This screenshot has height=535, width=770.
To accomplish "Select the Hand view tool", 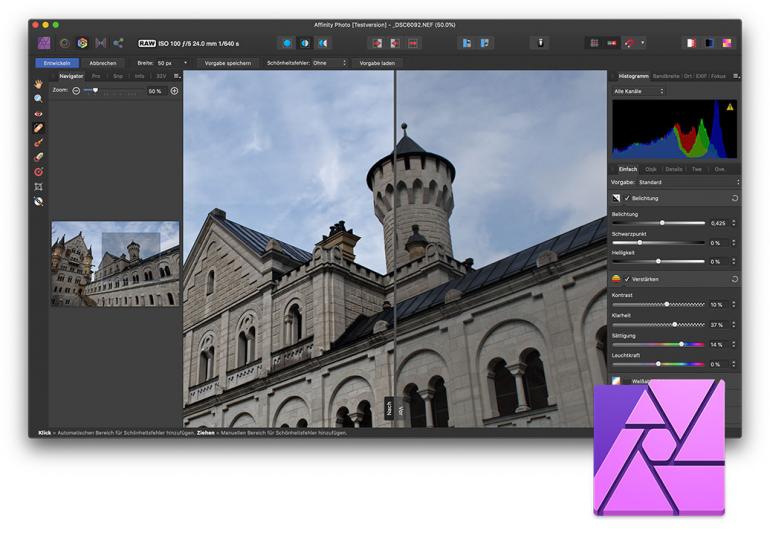I will [x=38, y=84].
